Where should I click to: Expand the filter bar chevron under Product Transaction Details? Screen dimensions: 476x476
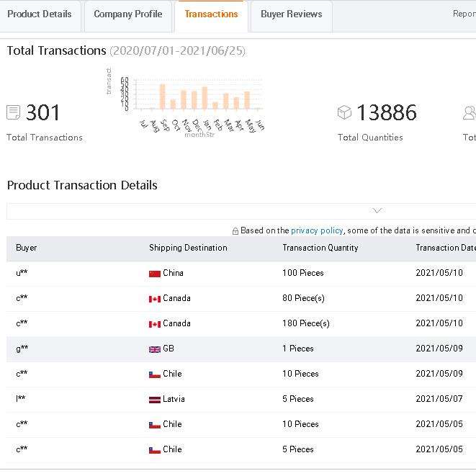pyautogui.click(x=377, y=211)
